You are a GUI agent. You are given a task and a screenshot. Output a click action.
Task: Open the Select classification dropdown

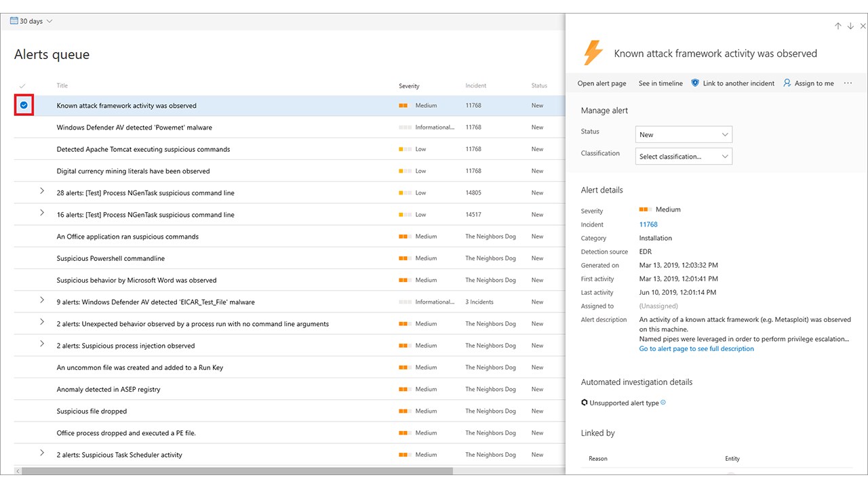(684, 156)
